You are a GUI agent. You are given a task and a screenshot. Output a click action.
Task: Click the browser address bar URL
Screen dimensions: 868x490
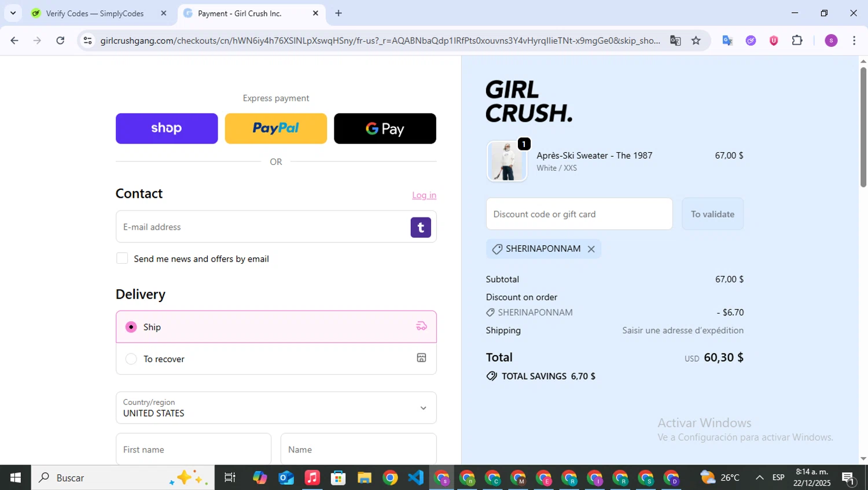[x=380, y=40]
